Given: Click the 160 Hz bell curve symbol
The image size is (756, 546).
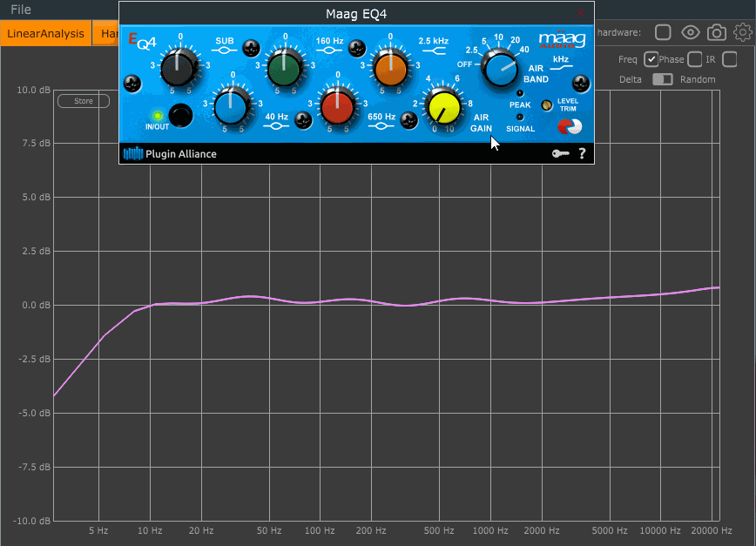Looking at the screenshot, I should 330,51.
